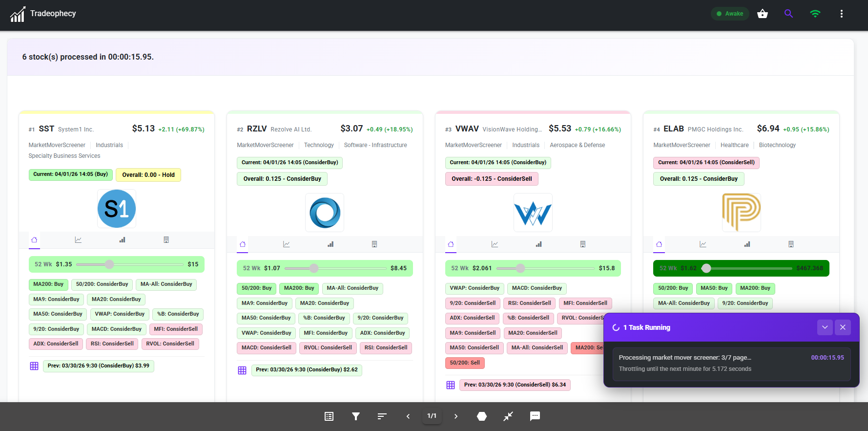Screen dimensions: 868x431
Task: Open the shopping basket icon in header
Action: (x=762, y=14)
